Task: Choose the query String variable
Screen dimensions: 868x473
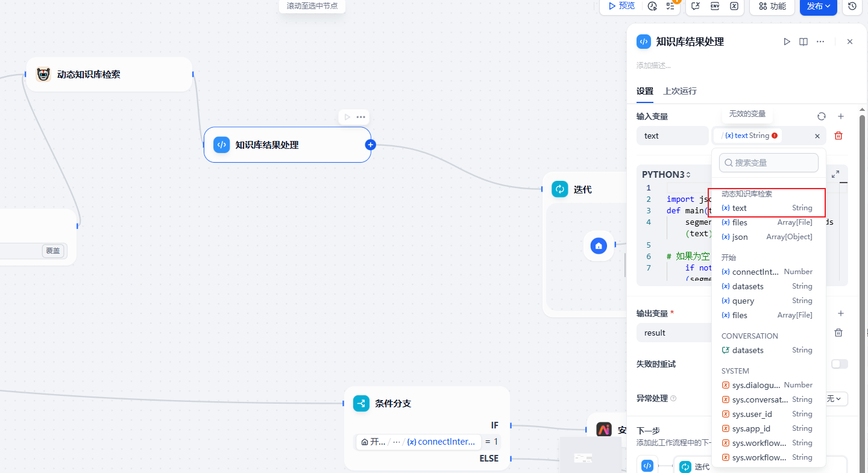Action: click(x=766, y=301)
